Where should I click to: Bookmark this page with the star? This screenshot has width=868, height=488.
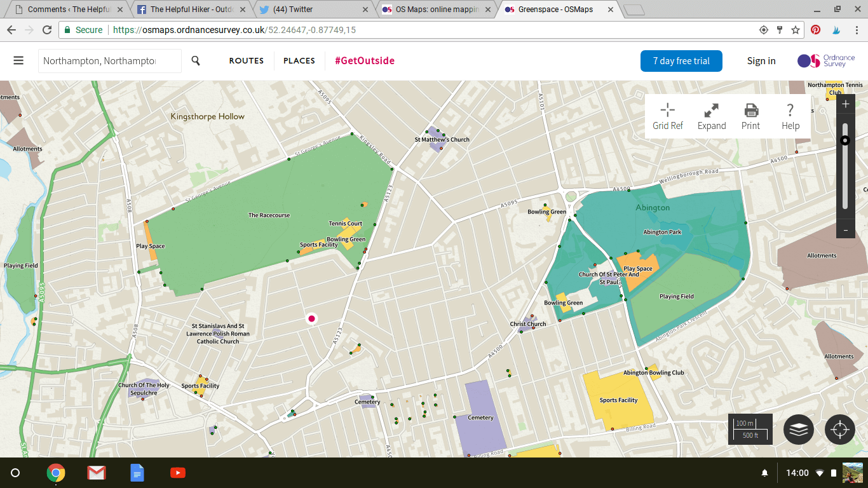click(x=795, y=30)
